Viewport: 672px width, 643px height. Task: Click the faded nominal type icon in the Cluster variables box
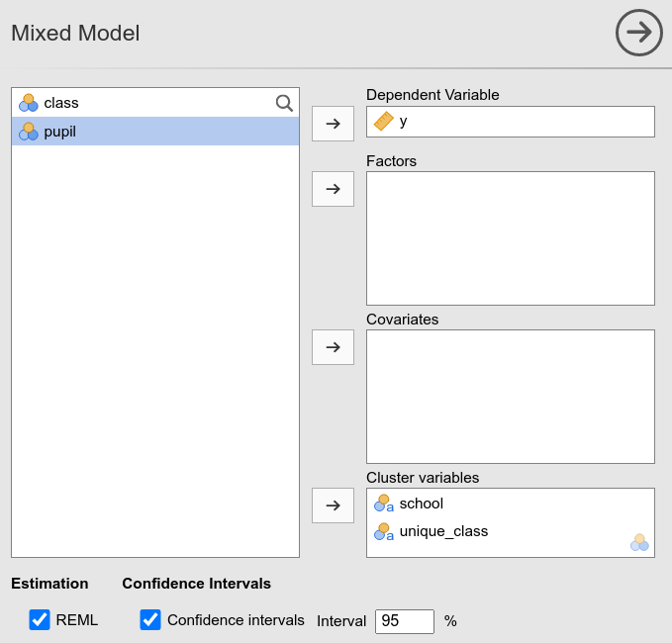[x=639, y=543]
